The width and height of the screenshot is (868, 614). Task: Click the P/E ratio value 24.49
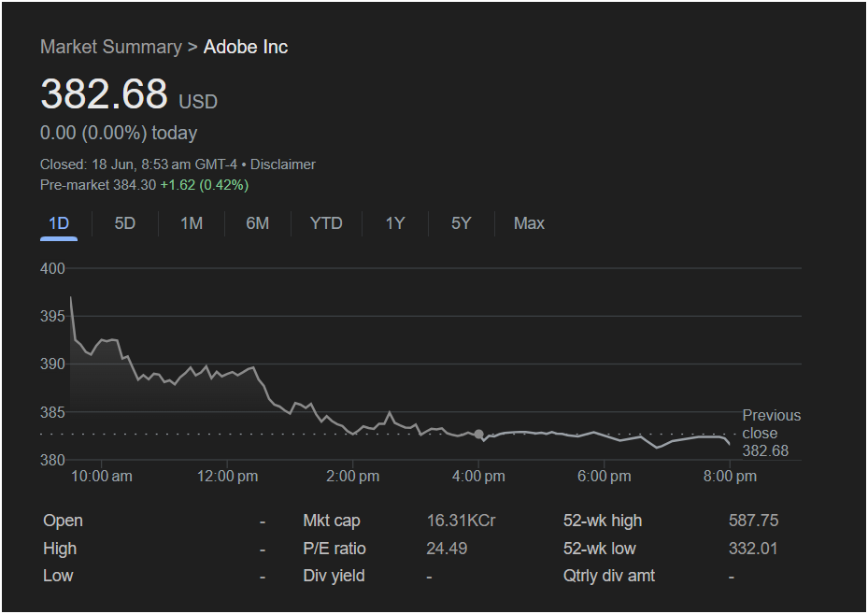point(447,549)
